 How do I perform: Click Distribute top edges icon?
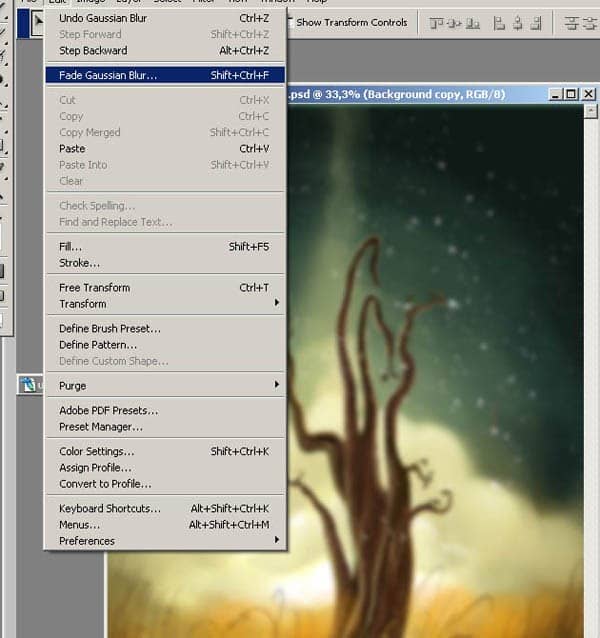coord(571,24)
